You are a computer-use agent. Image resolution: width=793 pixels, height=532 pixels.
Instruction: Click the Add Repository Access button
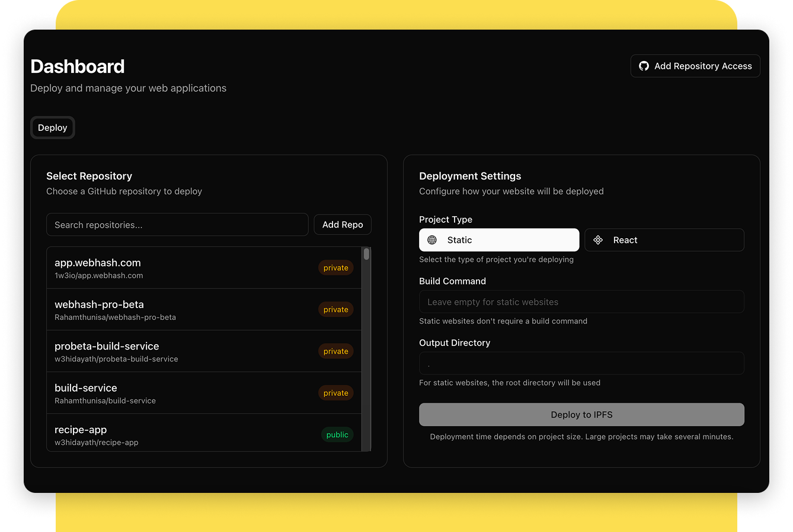[695, 66]
